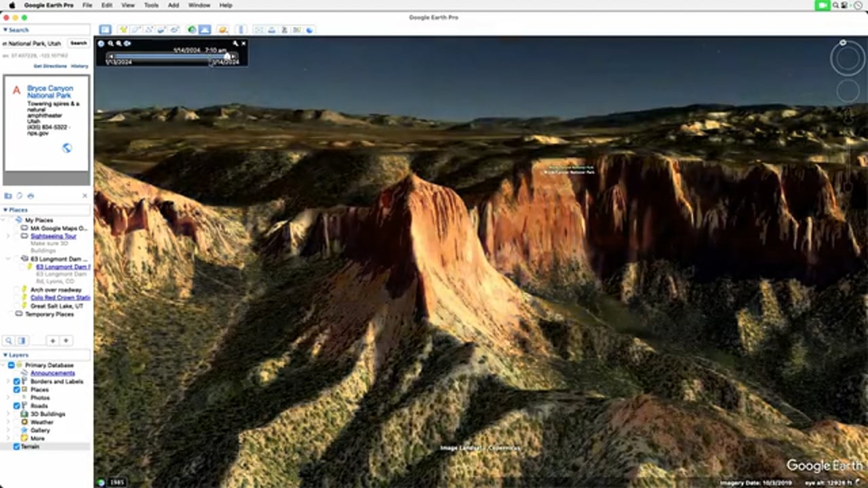
Task: Check the Great Salt Lake, UT checkbox
Action: 16,306
